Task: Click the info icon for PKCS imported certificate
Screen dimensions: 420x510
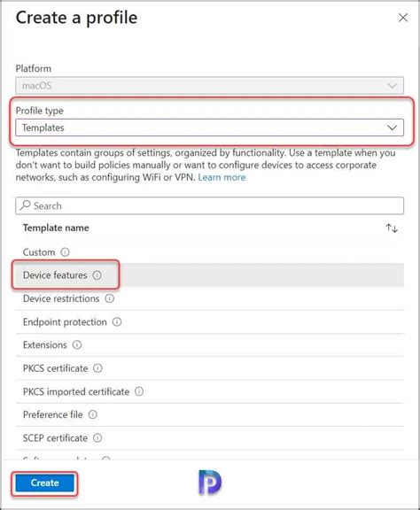Action: pyautogui.click(x=139, y=391)
